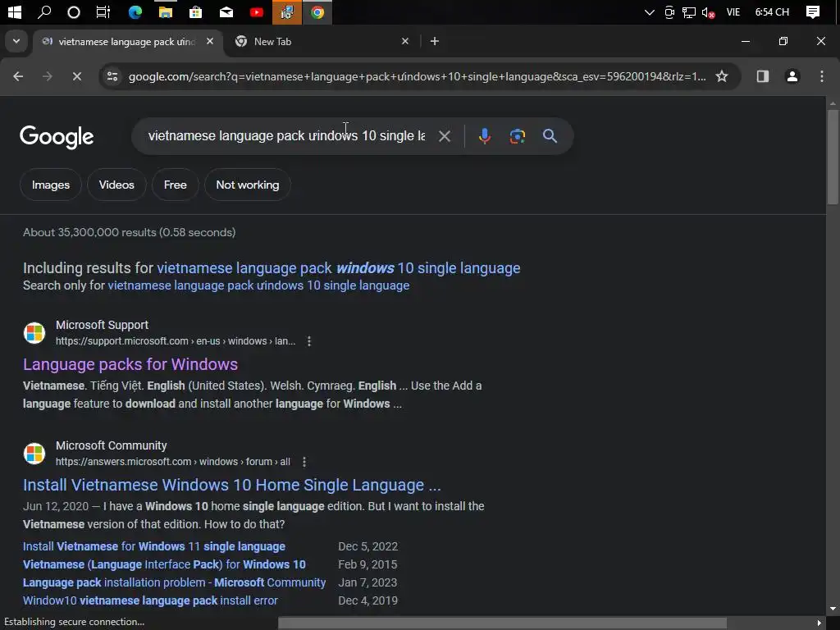The image size is (840, 630).
Task: Search by image with Google Lens
Action: tap(517, 136)
